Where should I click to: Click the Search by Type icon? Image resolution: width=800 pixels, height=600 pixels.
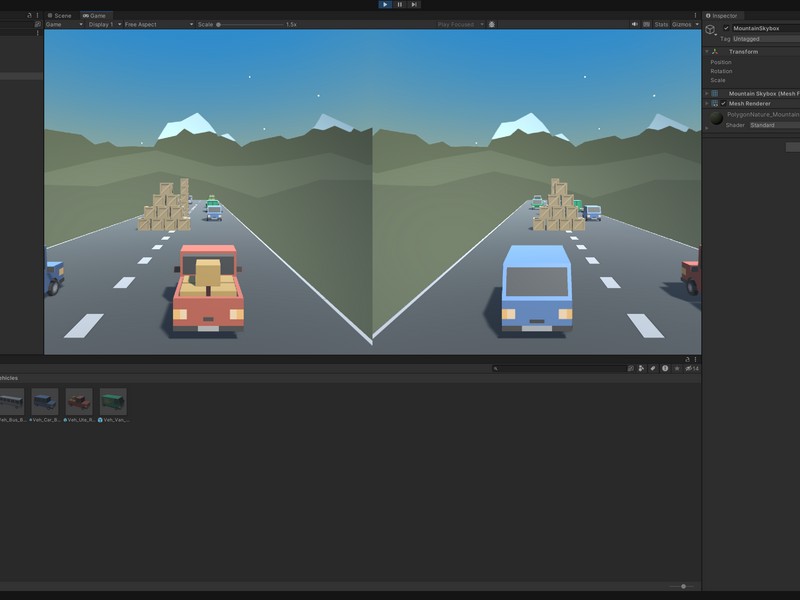(642, 368)
